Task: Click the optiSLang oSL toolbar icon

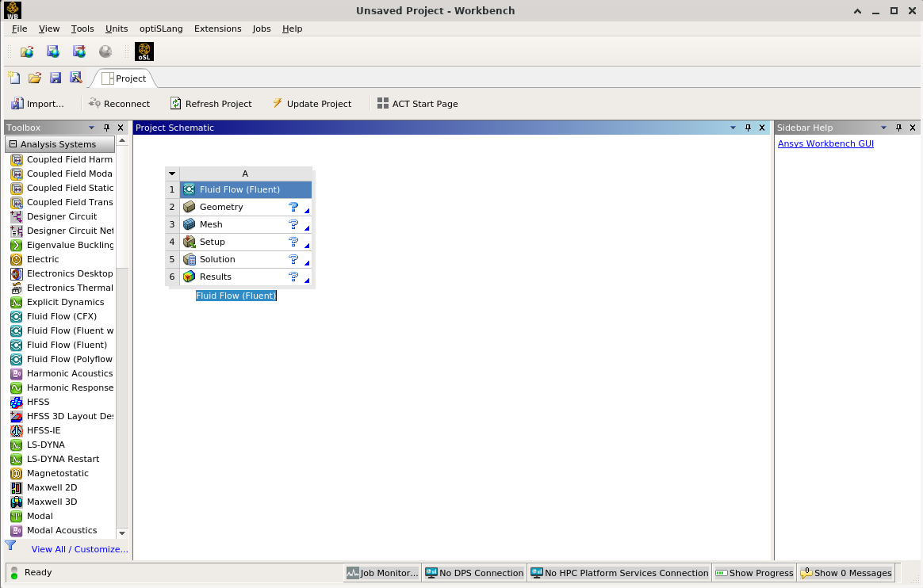Action: (x=144, y=52)
